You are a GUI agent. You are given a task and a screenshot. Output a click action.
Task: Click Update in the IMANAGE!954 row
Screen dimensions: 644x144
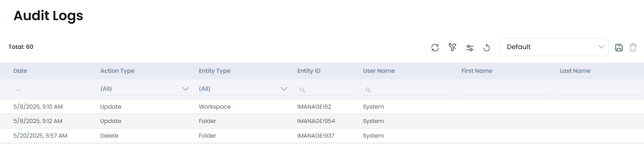click(111, 121)
